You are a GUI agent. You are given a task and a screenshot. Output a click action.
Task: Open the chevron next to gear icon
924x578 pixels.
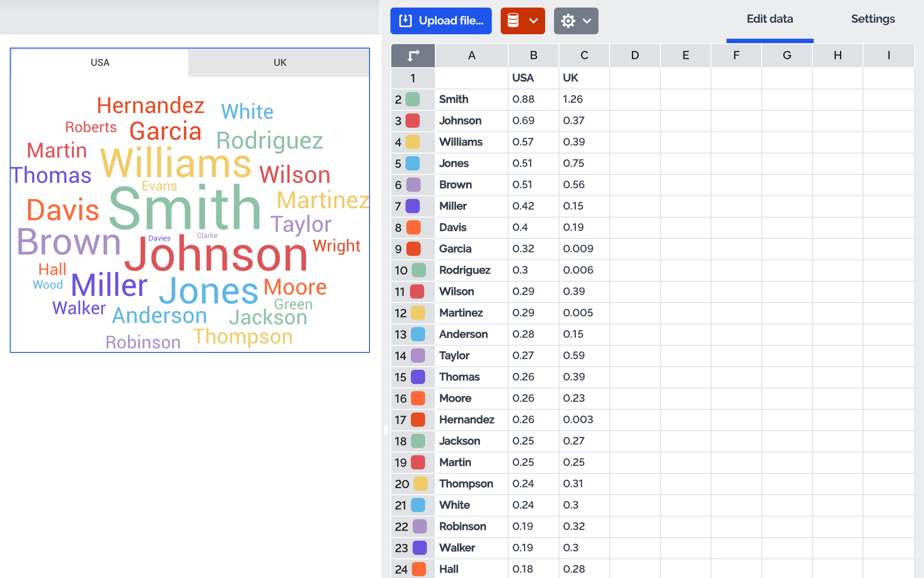[587, 21]
